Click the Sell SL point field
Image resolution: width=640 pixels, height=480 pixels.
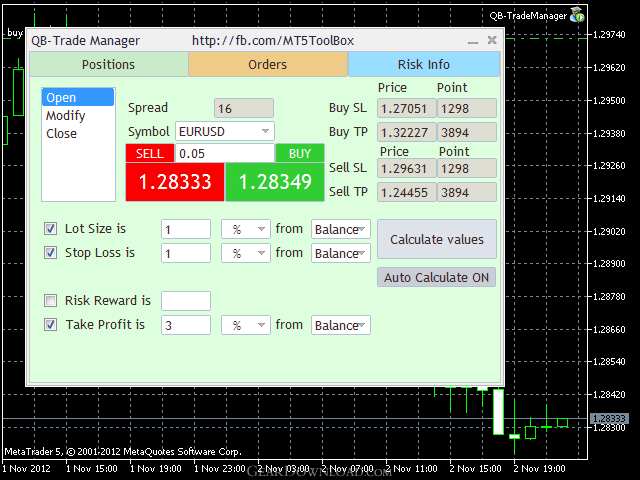coord(467,168)
